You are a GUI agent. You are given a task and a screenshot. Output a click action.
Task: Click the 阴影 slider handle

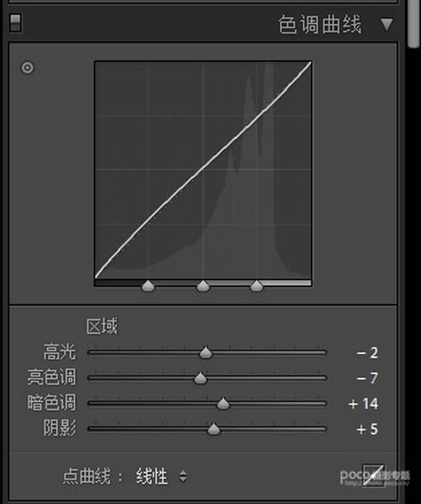click(x=214, y=429)
